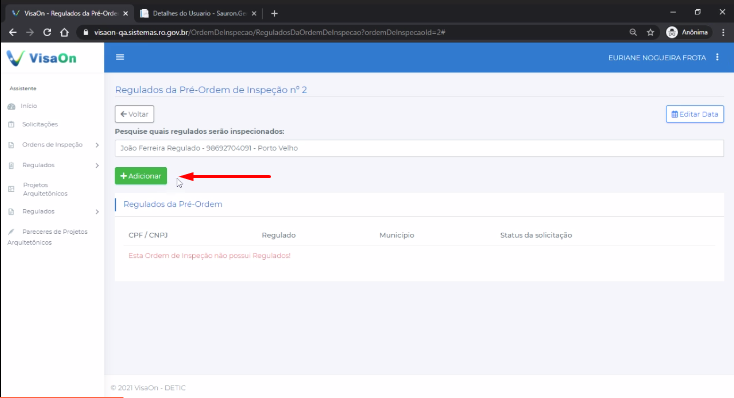Screen dimensions: 734x398
Task: Click the Ordens de Inspeção document icon
Action: [x=11, y=145]
